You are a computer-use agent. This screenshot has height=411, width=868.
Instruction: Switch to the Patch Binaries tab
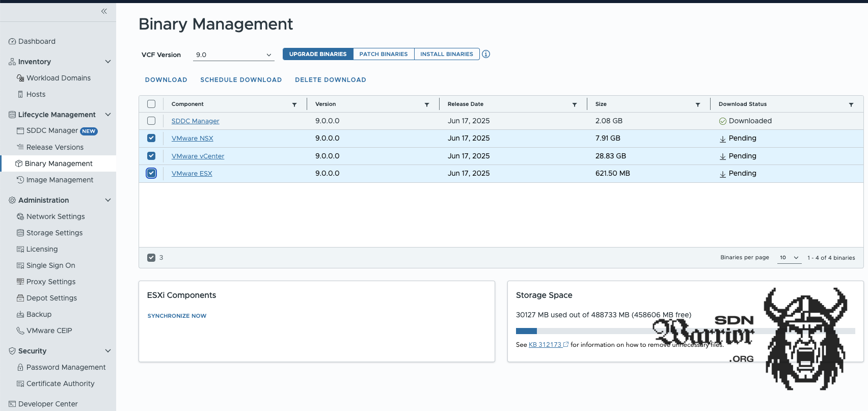pyautogui.click(x=384, y=54)
